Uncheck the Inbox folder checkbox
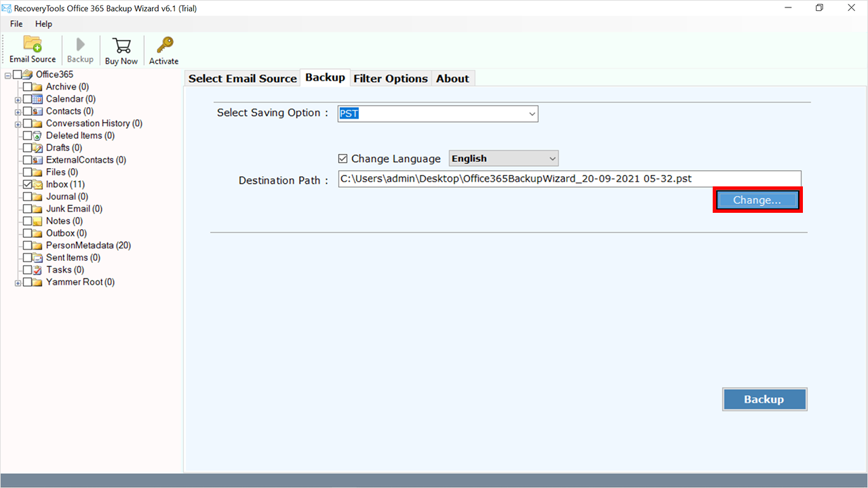This screenshot has height=488, width=868. point(27,184)
